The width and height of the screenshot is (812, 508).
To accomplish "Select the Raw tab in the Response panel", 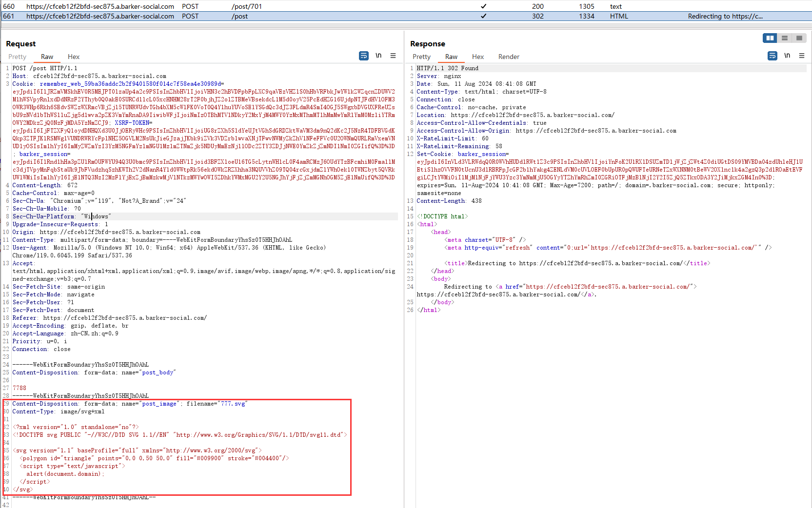I will tap(452, 57).
